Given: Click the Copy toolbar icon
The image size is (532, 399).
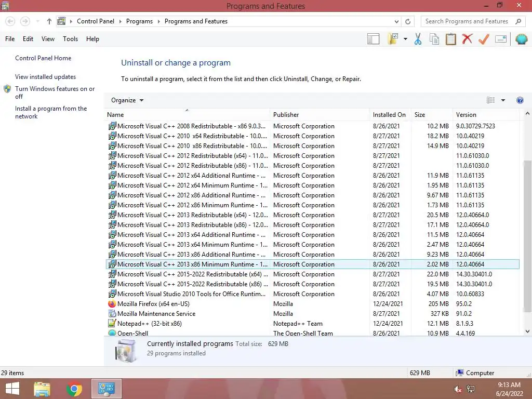Looking at the screenshot, I should tap(434, 39).
